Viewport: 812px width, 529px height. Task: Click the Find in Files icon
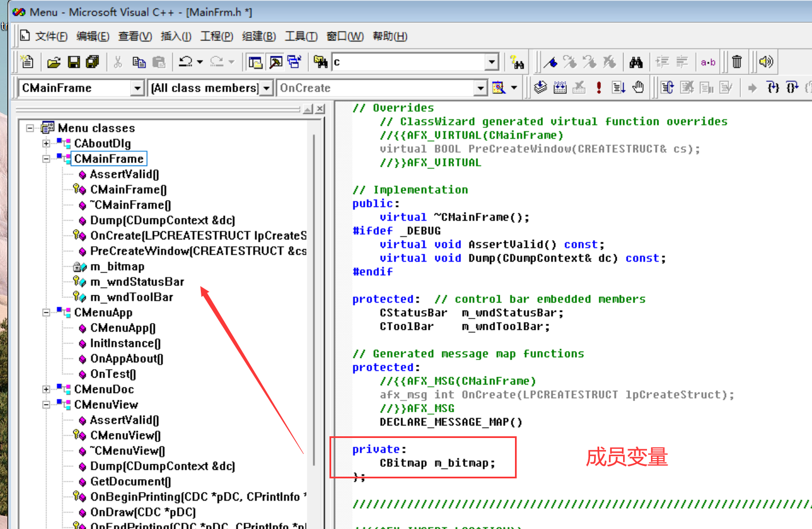click(x=320, y=62)
